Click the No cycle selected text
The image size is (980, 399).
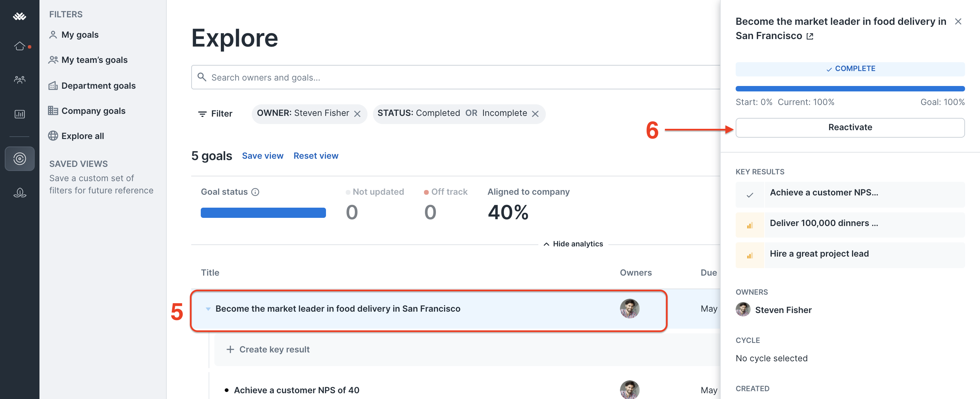click(771, 358)
